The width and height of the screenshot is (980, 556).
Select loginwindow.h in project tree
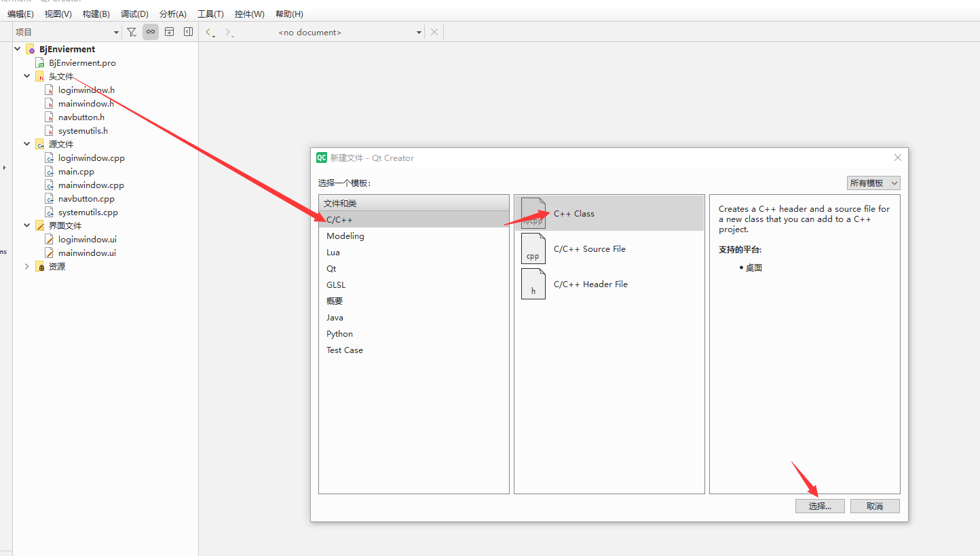coord(86,90)
